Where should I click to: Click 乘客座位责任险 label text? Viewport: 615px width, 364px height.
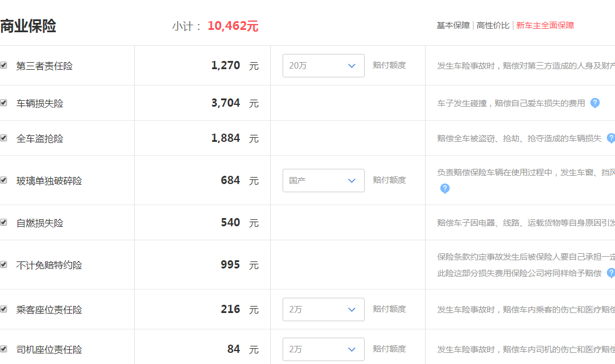click(x=49, y=310)
